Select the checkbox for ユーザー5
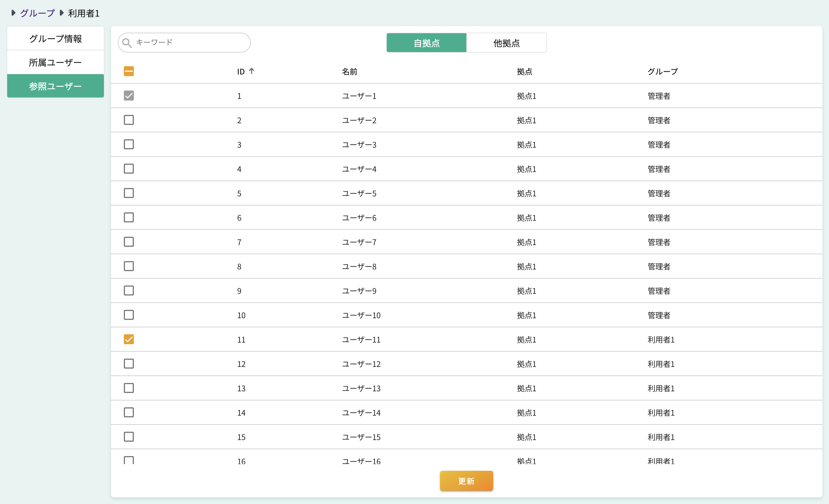The height and width of the screenshot is (504, 829). 129,193
